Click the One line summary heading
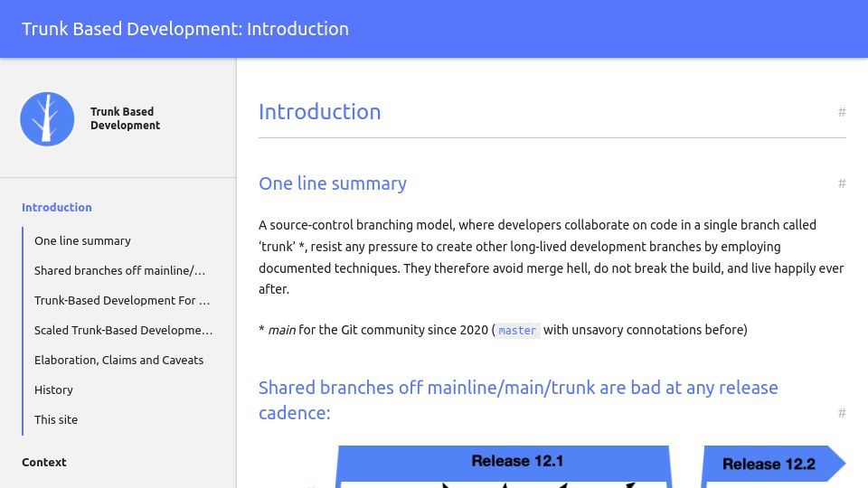The width and height of the screenshot is (868, 488). [332, 183]
